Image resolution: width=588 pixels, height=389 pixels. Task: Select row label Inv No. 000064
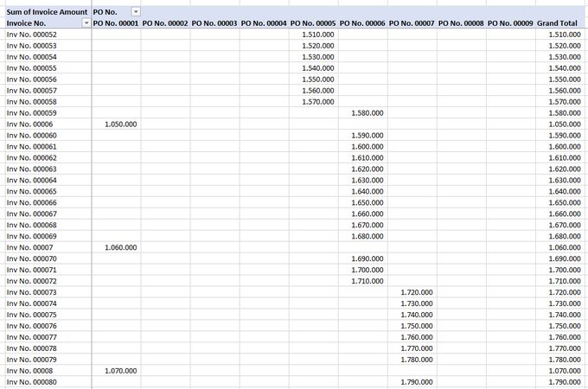pos(31,181)
